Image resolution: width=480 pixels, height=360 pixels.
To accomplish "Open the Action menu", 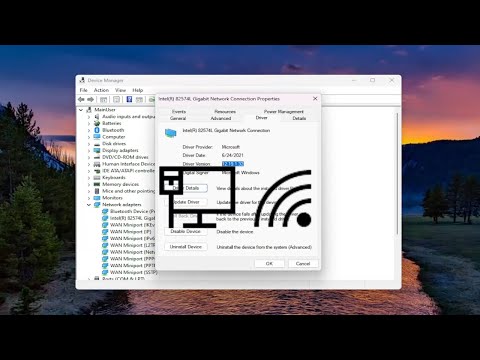I will click(x=101, y=90).
